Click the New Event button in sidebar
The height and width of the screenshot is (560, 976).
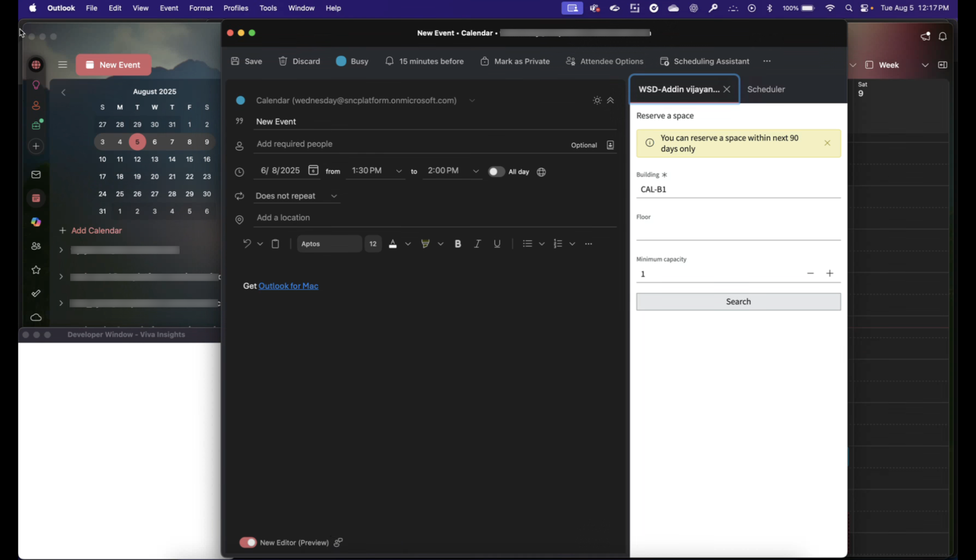point(114,65)
